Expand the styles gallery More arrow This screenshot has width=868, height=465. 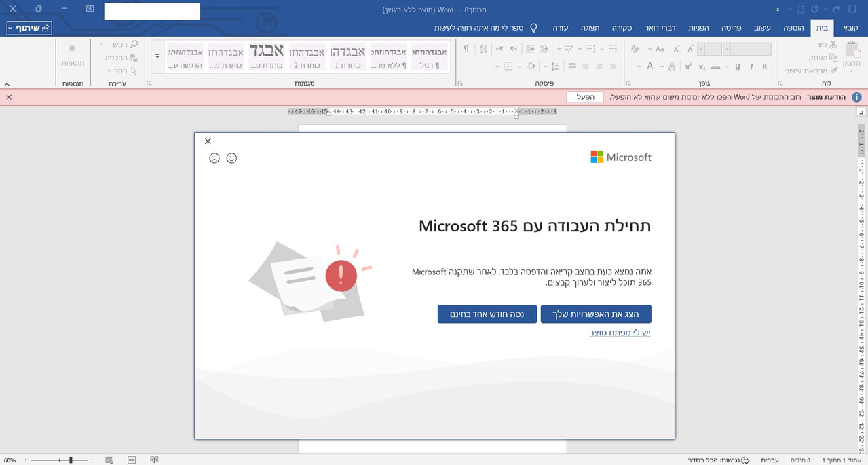pyautogui.click(x=157, y=56)
